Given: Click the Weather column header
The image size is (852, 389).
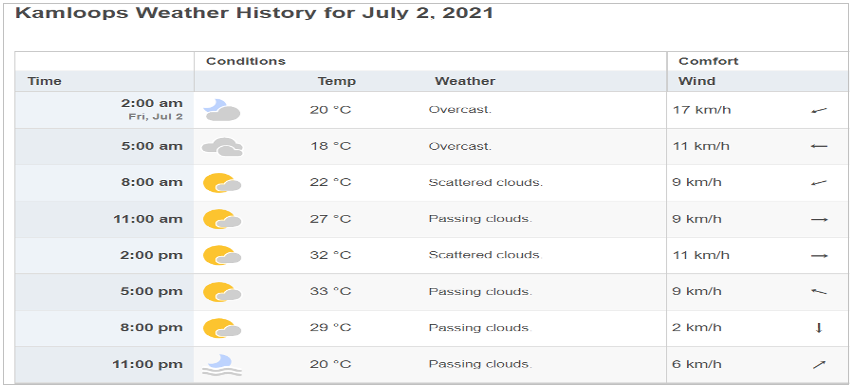Looking at the screenshot, I should coord(465,81).
